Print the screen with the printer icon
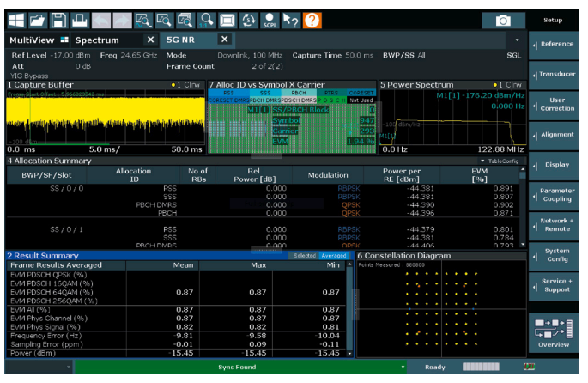588x383 pixels. point(80,20)
